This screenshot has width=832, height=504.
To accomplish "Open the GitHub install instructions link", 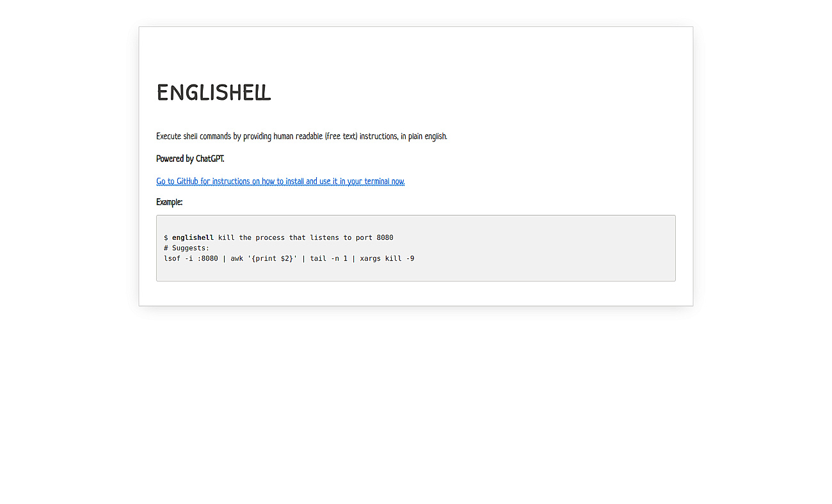I will click(x=280, y=182).
